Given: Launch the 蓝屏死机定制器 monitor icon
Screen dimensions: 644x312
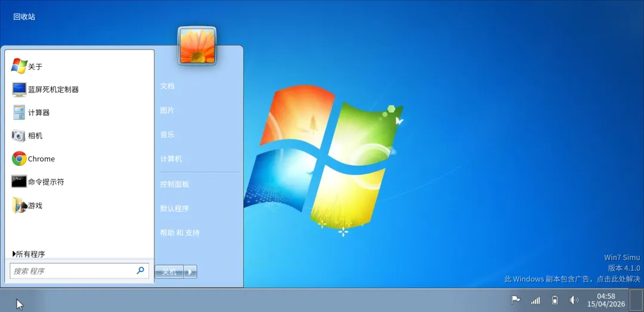Looking at the screenshot, I should point(19,89).
